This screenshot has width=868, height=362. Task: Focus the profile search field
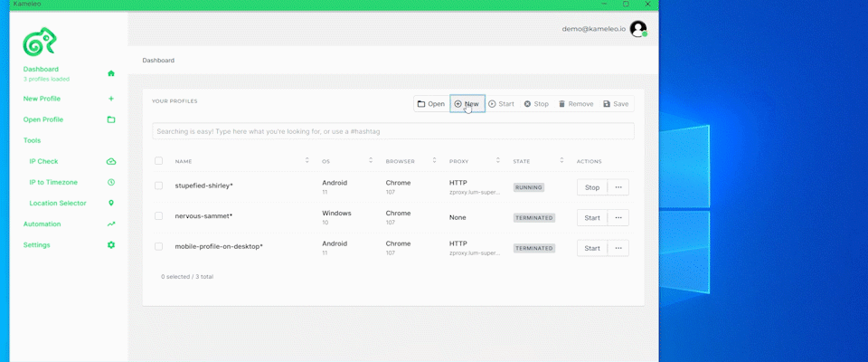393,131
